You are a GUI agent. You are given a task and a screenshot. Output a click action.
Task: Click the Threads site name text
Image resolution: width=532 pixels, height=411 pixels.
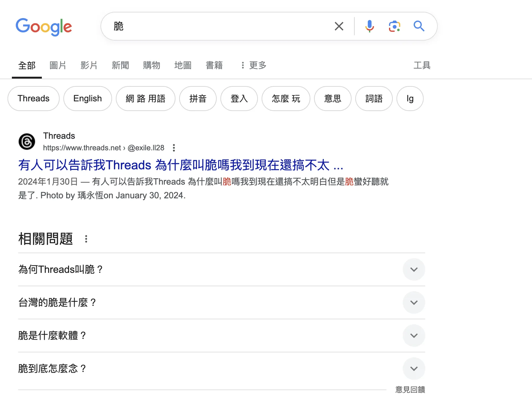pos(59,136)
